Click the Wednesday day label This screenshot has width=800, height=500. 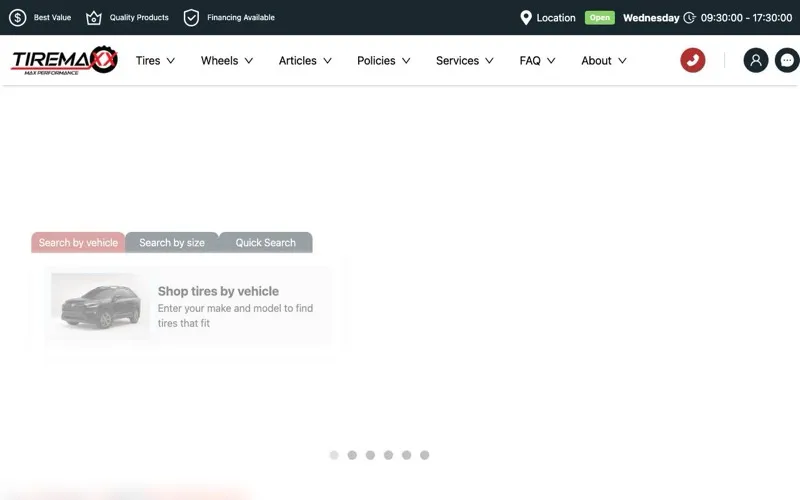coord(651,18)
